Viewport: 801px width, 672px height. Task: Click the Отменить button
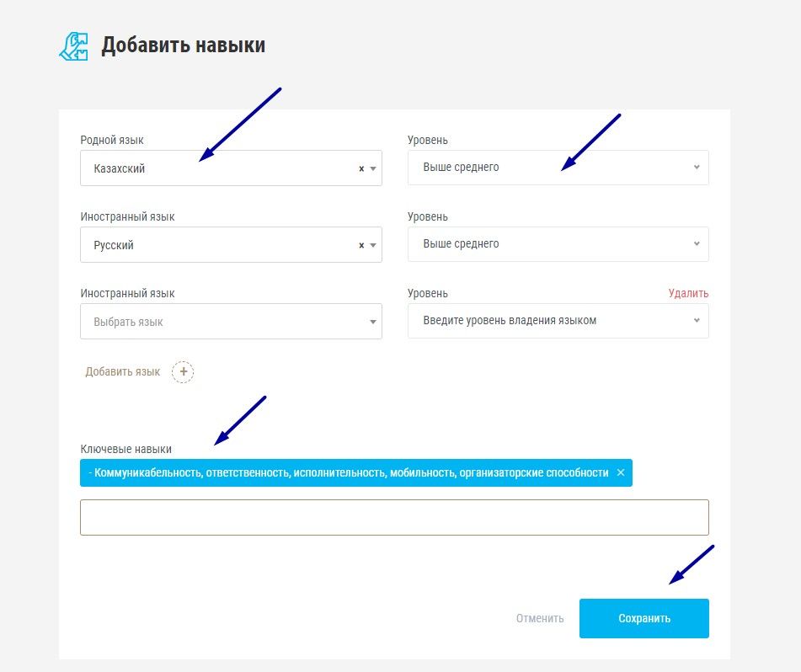540,618
